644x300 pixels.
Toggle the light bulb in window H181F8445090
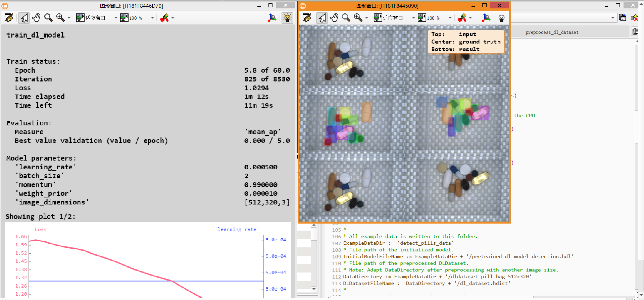coord(501,18)
